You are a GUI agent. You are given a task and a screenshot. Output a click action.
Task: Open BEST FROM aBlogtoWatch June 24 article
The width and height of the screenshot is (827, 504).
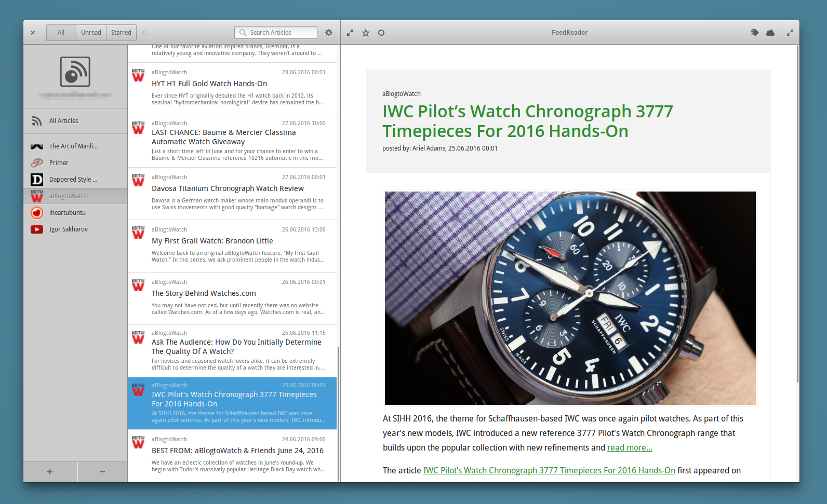[x=232, y=456]
